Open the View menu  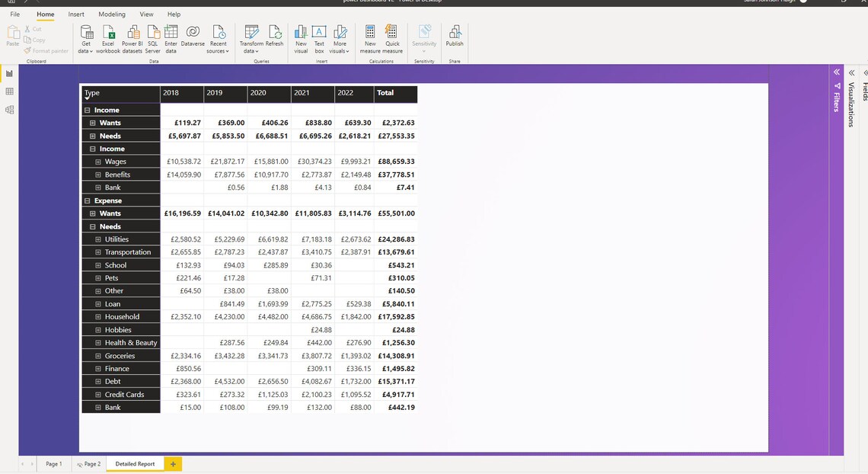point(146,14)
